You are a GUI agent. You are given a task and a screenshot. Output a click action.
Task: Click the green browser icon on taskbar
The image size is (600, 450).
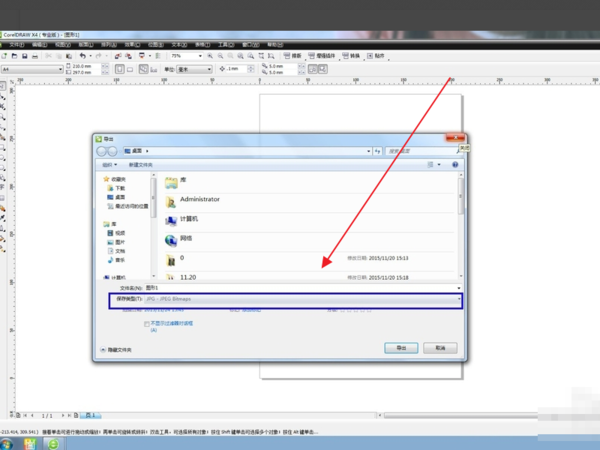coord(53,444)
